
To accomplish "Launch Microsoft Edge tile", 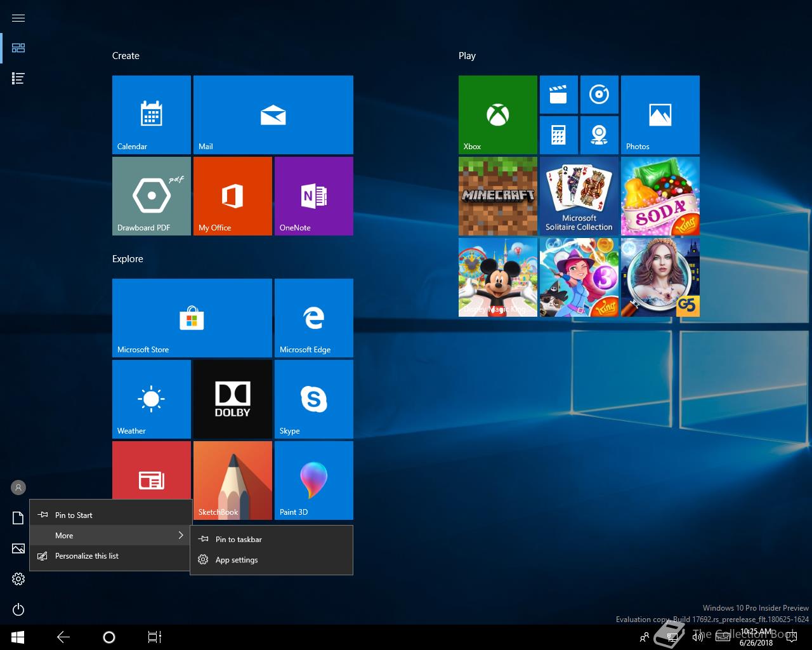I will click(x=314, y=318).
